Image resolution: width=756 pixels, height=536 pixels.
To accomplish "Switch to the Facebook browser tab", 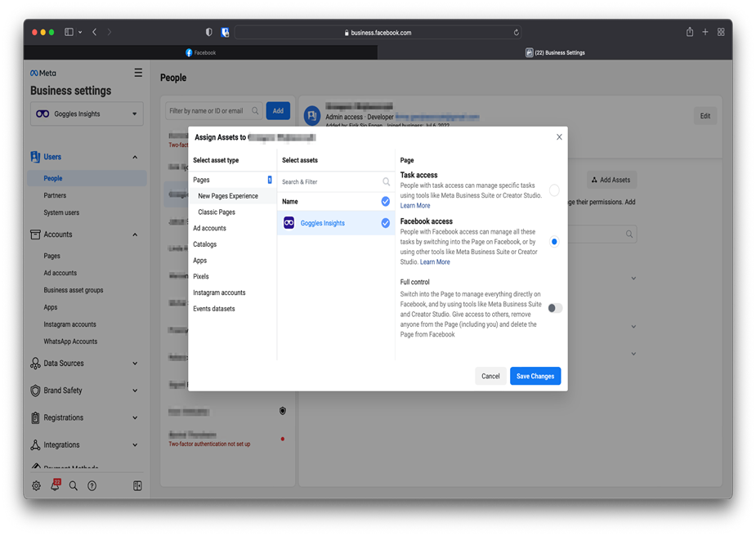I will click(x=201, y=52).
